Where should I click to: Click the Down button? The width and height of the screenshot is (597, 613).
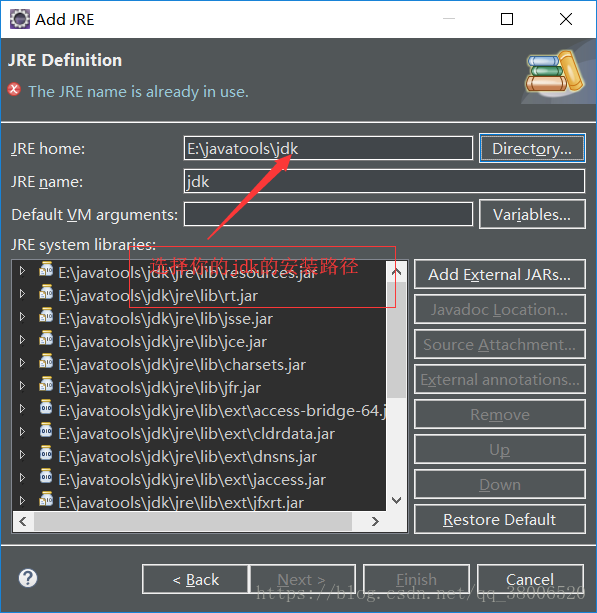500,484
